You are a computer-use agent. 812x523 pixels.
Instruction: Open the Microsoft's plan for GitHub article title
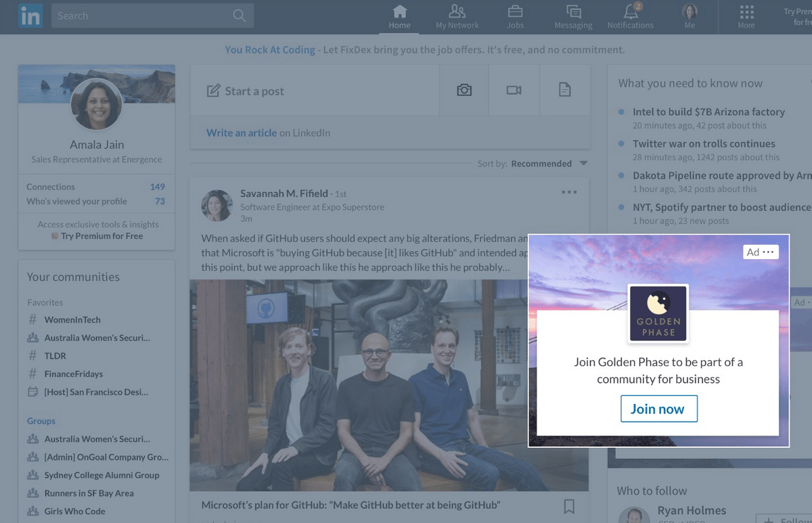point(351,505)
